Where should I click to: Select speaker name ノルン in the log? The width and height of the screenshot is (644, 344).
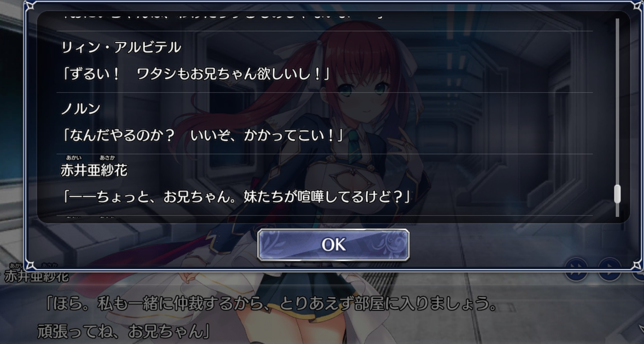pyautogui.click(x=81, y=108)
